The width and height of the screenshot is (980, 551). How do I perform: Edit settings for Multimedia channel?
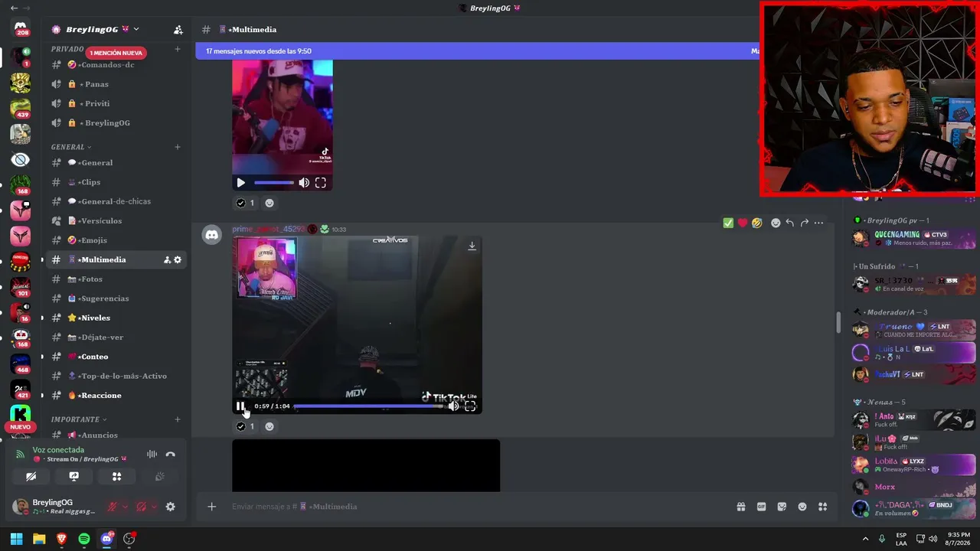178,259
